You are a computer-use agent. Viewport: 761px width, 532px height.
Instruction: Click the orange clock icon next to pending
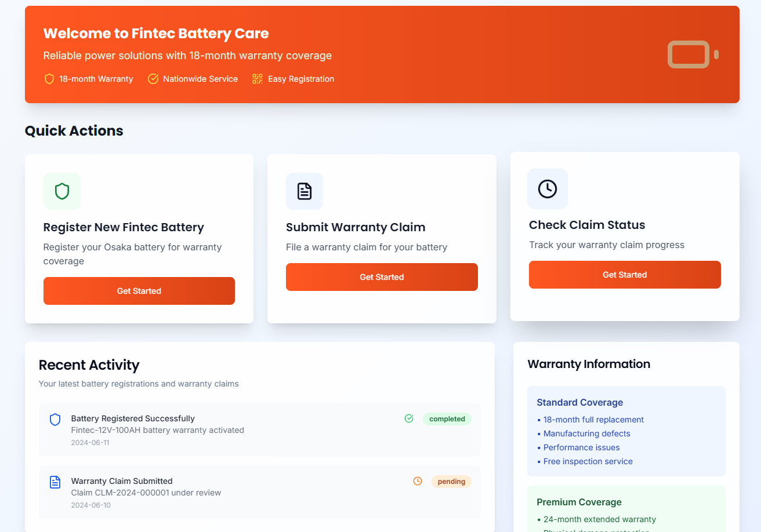(x=418, y=481)
